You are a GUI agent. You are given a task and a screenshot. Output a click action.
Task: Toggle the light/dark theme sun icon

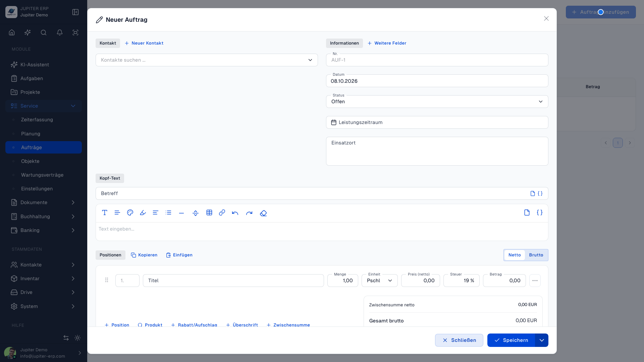77,338
